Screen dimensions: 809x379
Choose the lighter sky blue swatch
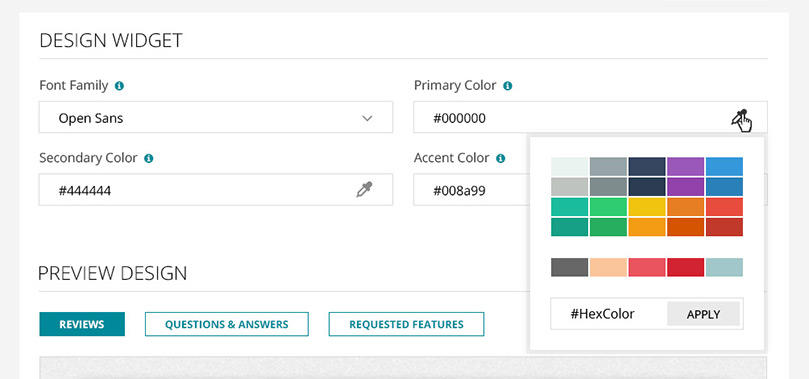tap(724, 167)
